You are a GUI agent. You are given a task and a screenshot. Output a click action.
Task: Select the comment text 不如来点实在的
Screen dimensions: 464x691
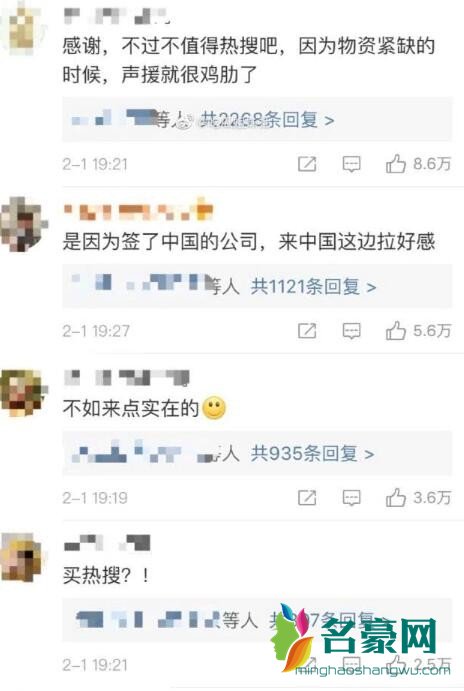click(131, 409)
